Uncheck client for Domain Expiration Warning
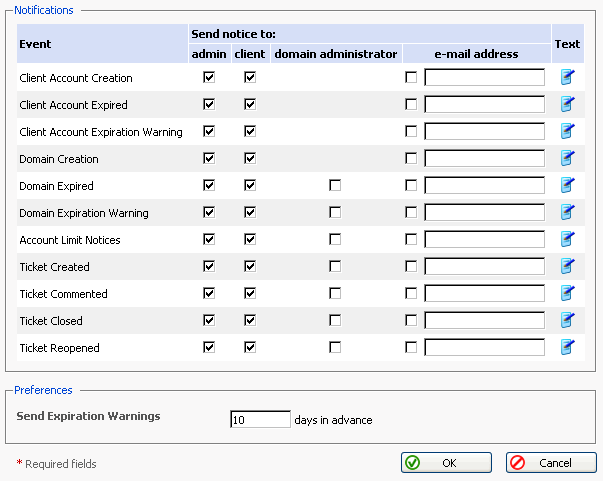The height and width of the screenshot is (481, 603). 250,212
